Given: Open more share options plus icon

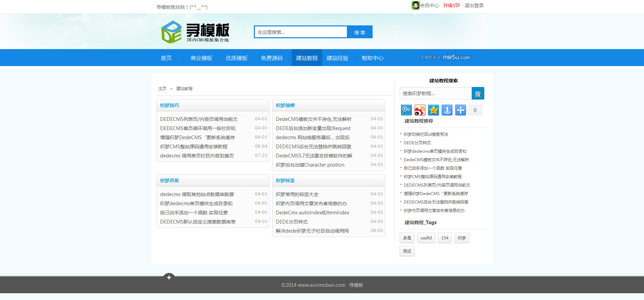Looking at the screenshot, I should pos(460,110).
